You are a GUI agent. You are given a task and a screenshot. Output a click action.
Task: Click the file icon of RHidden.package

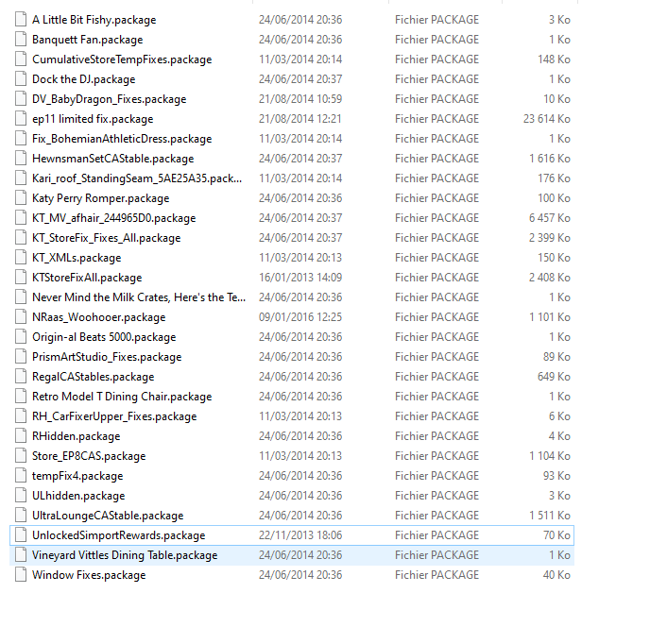(21, 436)
